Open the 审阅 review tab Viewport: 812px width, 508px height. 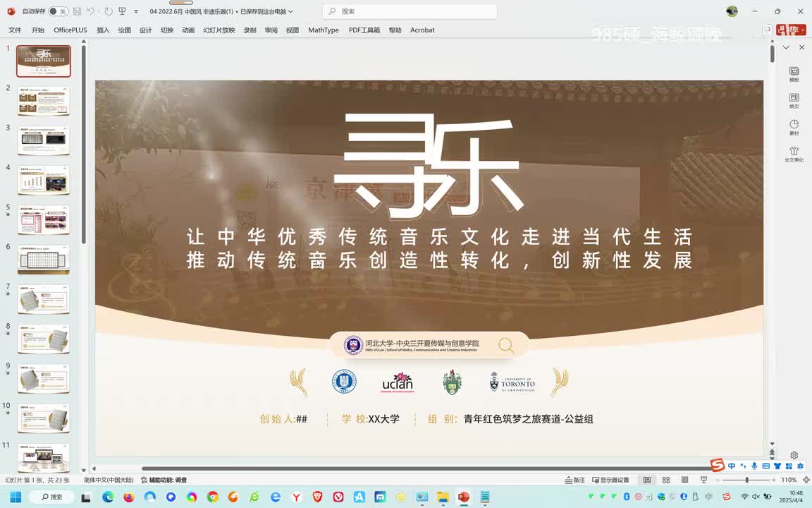click(271, 30)
